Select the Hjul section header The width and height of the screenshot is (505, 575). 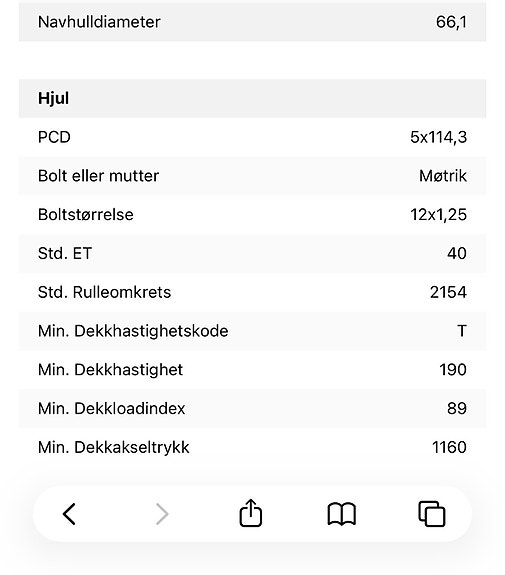[x=252, y=98]
